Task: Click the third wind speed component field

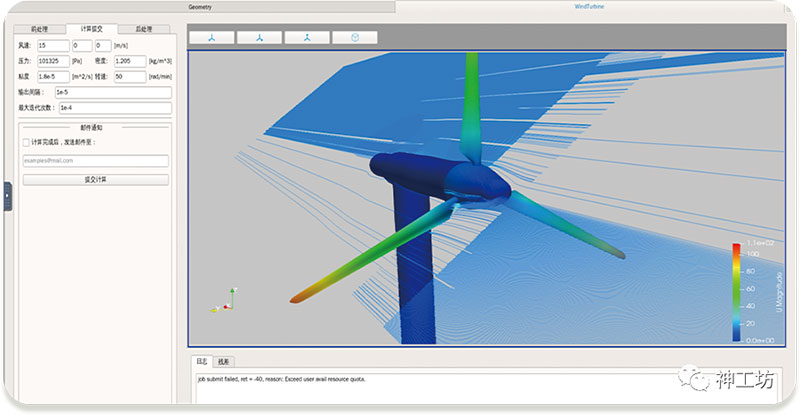Action: click(103, 46)
